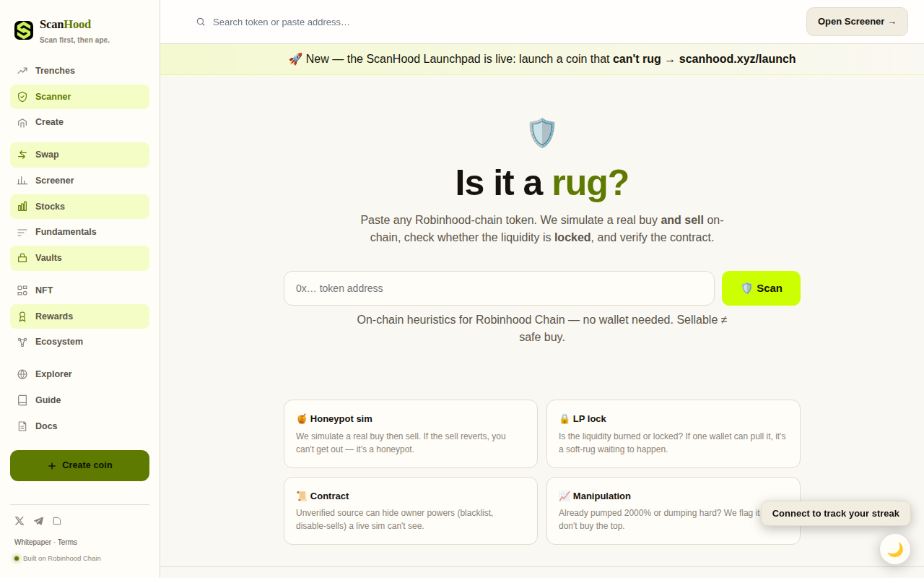Viewport: 924px width, 578px height.
Task: Click the Manipulation card title
Action: (595, 496)
